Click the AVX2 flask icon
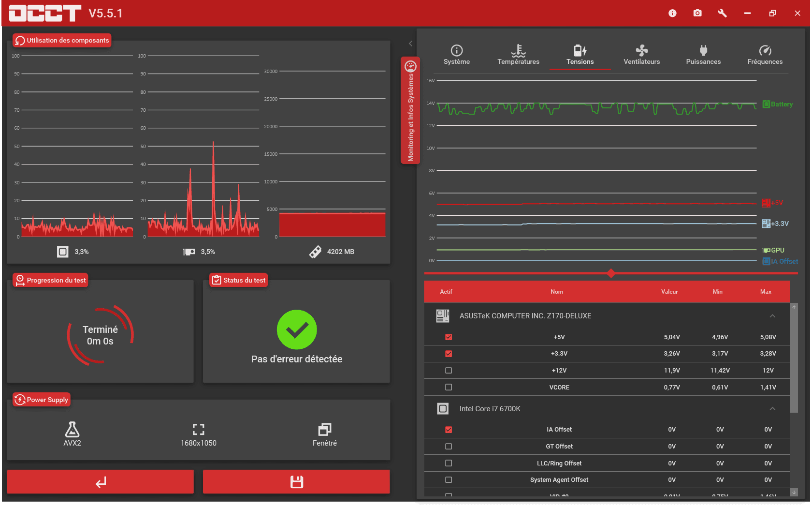The width and height of the screenshot is (812, 508). coord(72,429)
